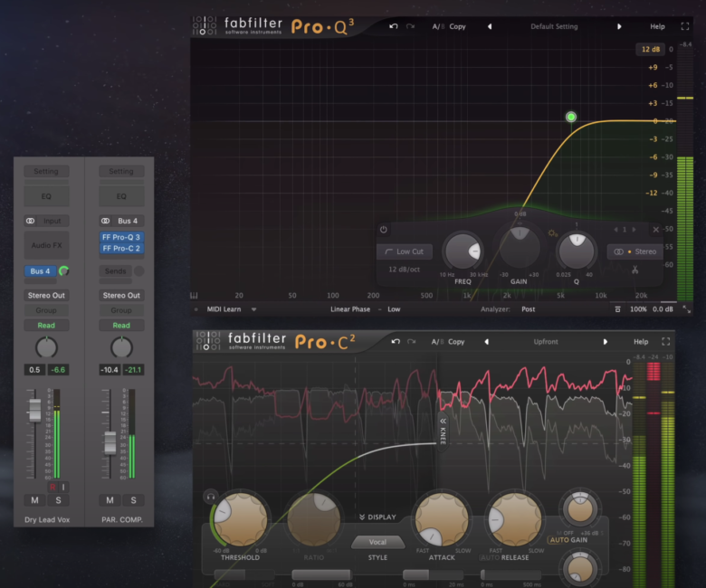Viewport: 706px width, 588px height.
Task: Click the redo arrow in Pro-Q 3
Action: point(411,26)
